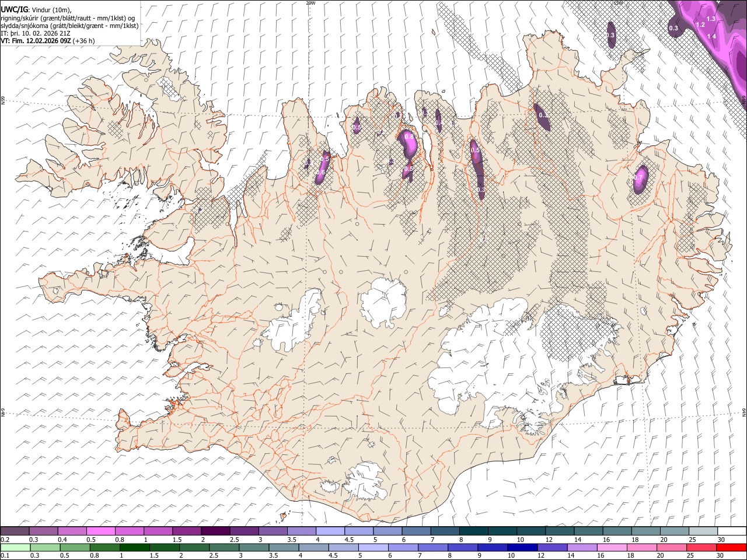Click the 1.4 value in the top-right snow band

711,36
